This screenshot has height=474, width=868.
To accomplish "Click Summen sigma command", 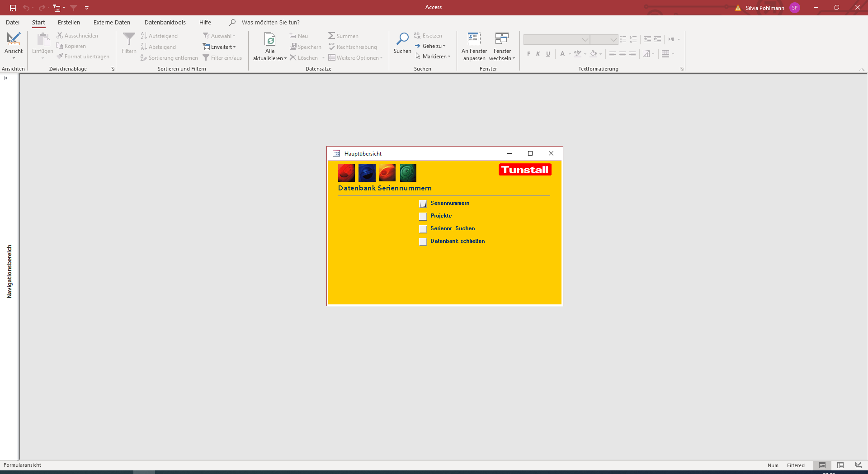I will pyautogui.click(x=344, y=36).
